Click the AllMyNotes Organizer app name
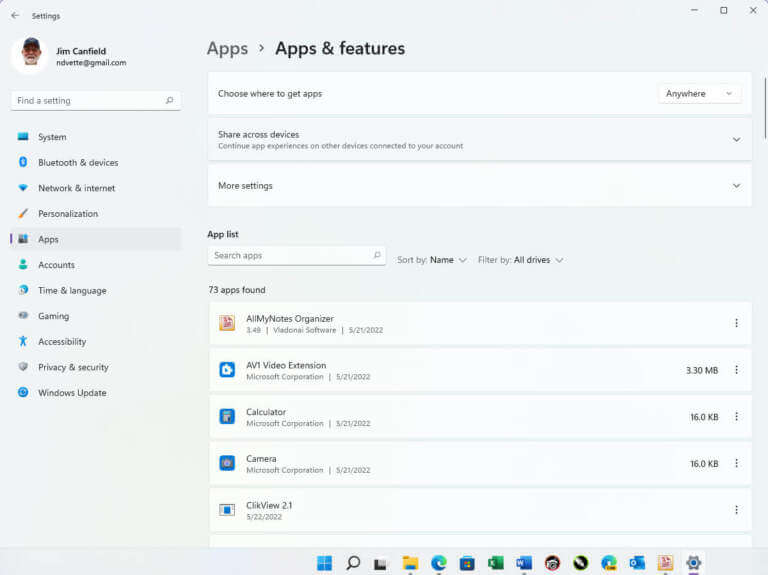Screen dimensions: 768x575 coord(290,319)
